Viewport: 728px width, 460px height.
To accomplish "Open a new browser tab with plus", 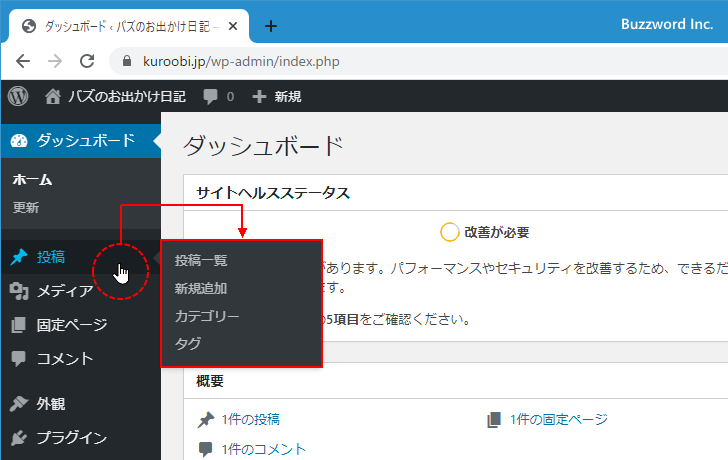I will click(x=271, y=26).
